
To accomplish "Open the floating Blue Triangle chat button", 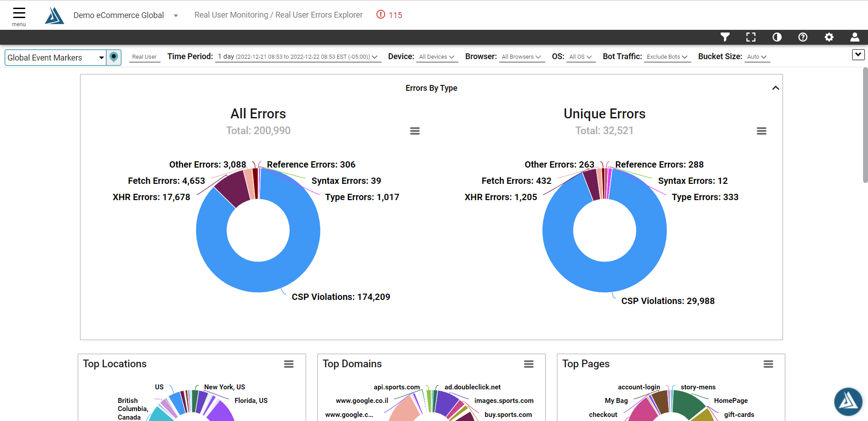I will tap(848, 402).
